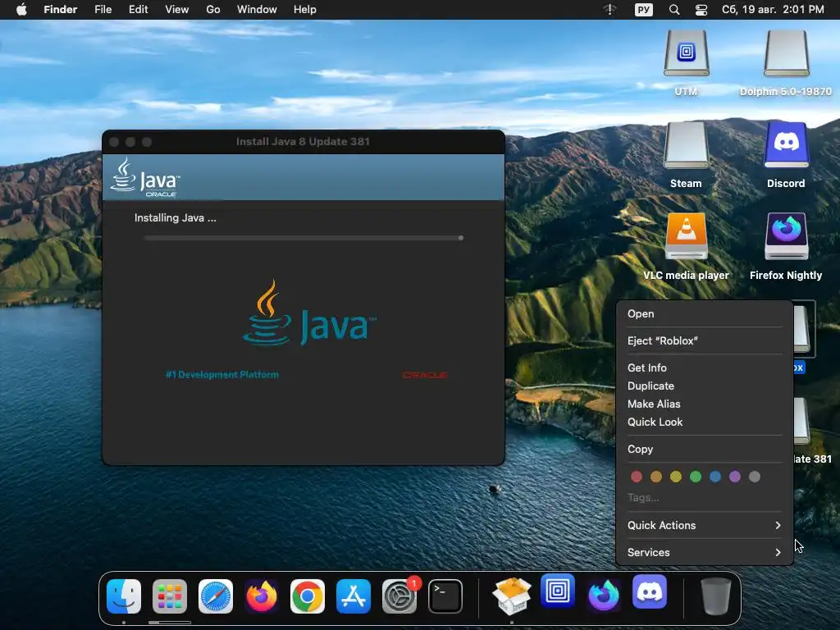The height and width of the screenshot is (630, 840).
Task: Open the Finder menu in menu bar
Action: pyautogui.click(x=61, y=10)
